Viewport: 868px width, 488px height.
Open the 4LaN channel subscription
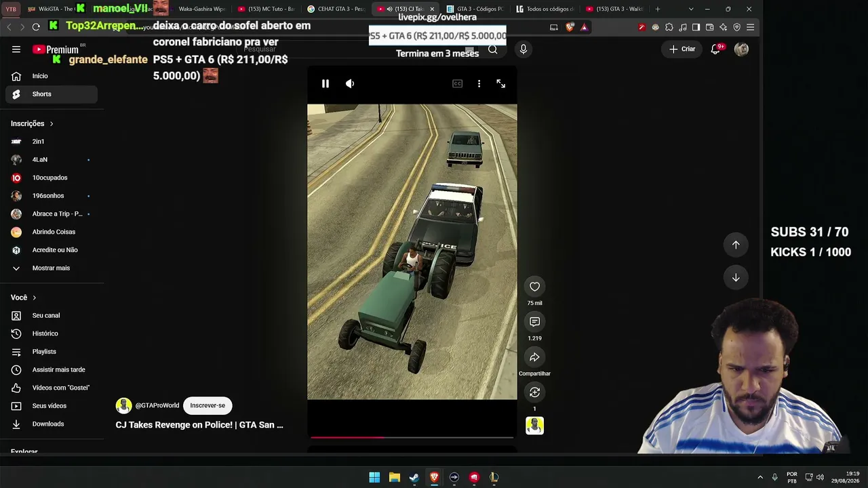tap(52, 160)
